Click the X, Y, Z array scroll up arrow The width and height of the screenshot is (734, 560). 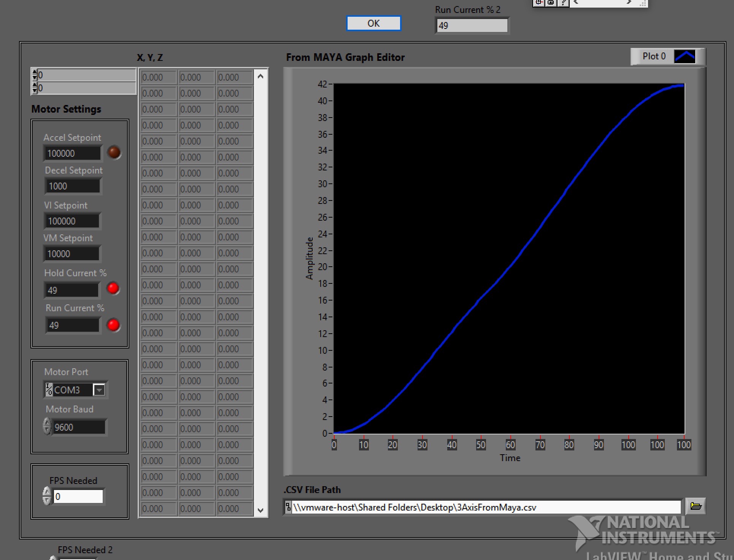(261, 76)
